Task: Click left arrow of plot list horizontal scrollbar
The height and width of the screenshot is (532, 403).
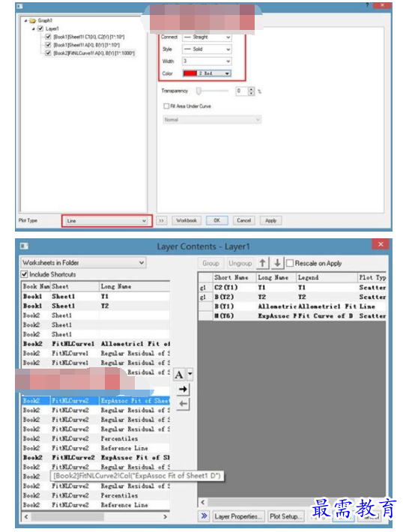Action: point(203,502)
